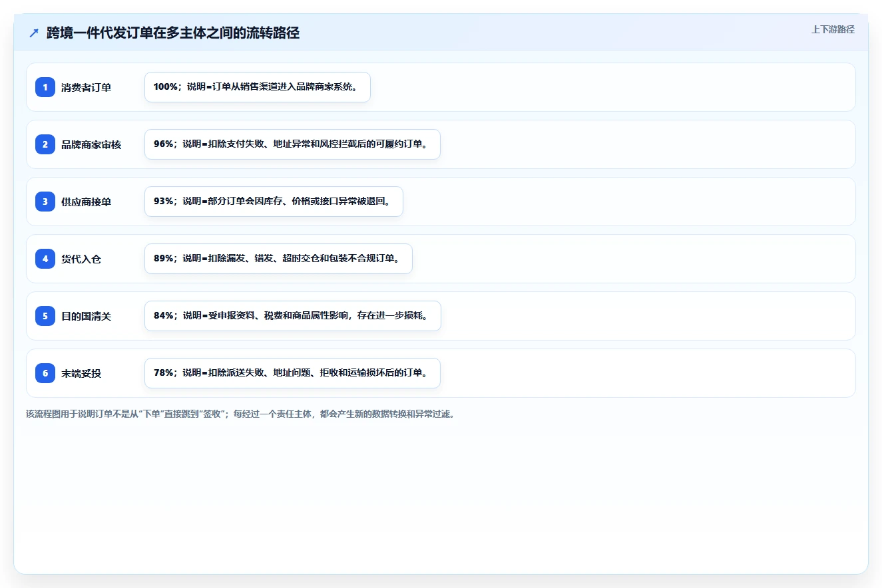This screenshot has width=882, height=588.
Task: Click the arrow icon beside the title
Action: click(x=34, y=33)
